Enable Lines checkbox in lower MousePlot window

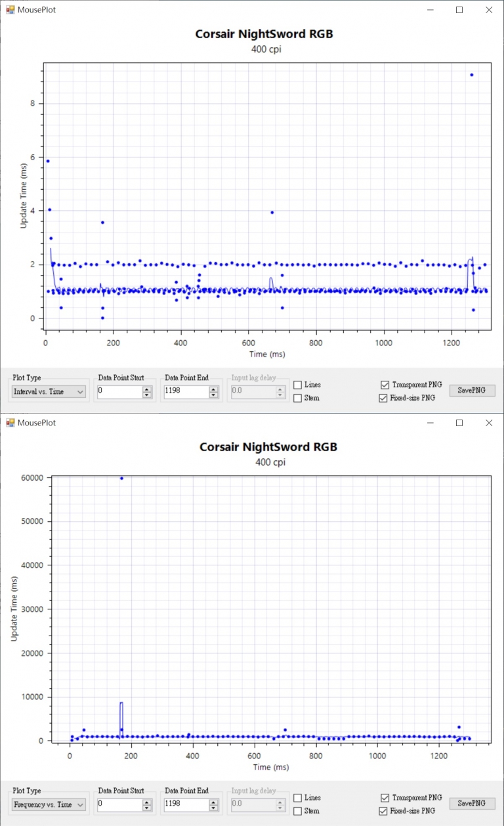click(x=297, y=798)
